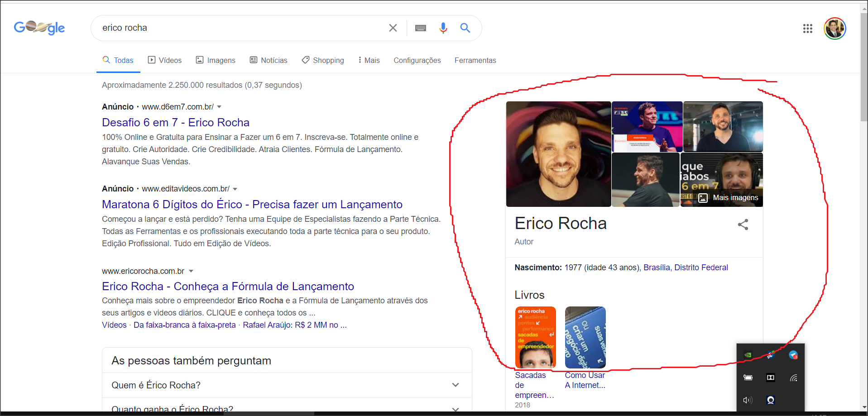Open Erico Rocha - Conheça a Fórmula de Lançamento
The image size is (868, 416).
228,286
